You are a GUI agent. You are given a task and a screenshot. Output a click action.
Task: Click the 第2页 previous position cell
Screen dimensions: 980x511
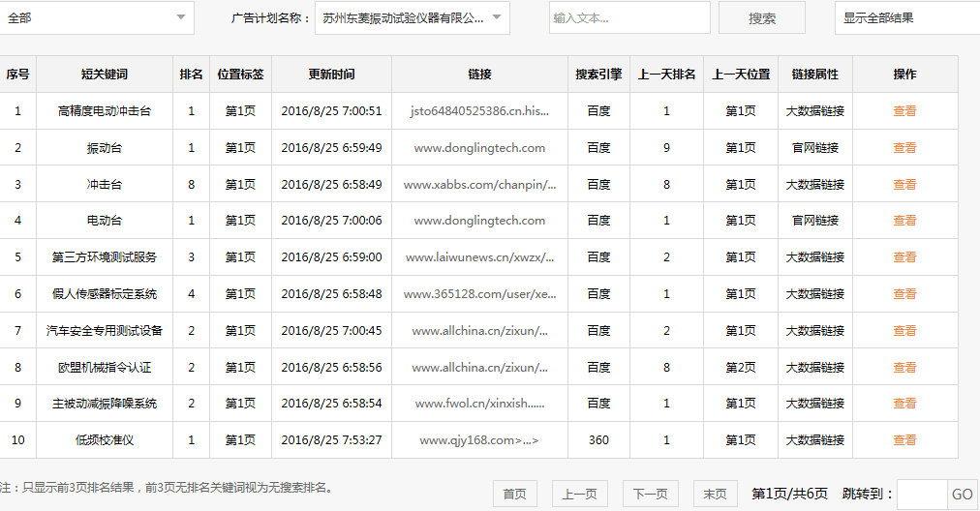(x=741, y=368)
